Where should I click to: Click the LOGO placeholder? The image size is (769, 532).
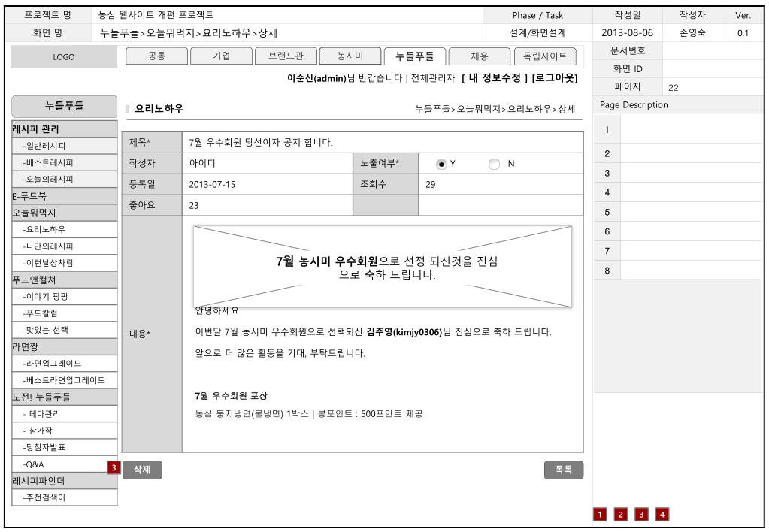(64, 57)
